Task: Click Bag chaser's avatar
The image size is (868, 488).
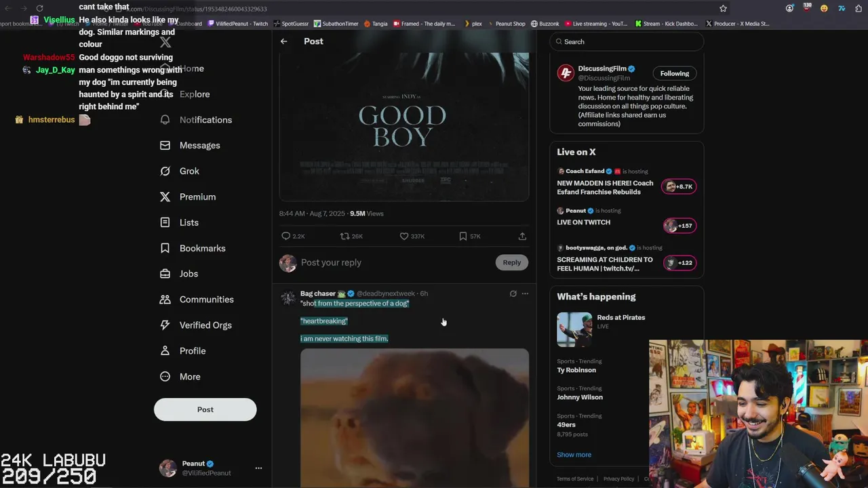Action: pos(288,298)
